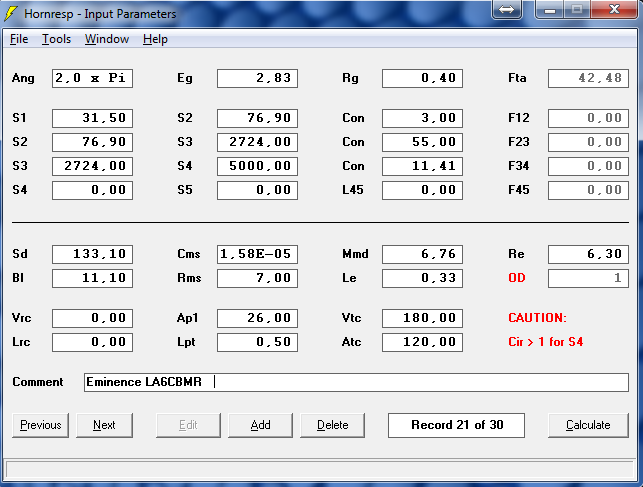
Task: Select the Vtc field with 180,00
Action: [422, 318]
